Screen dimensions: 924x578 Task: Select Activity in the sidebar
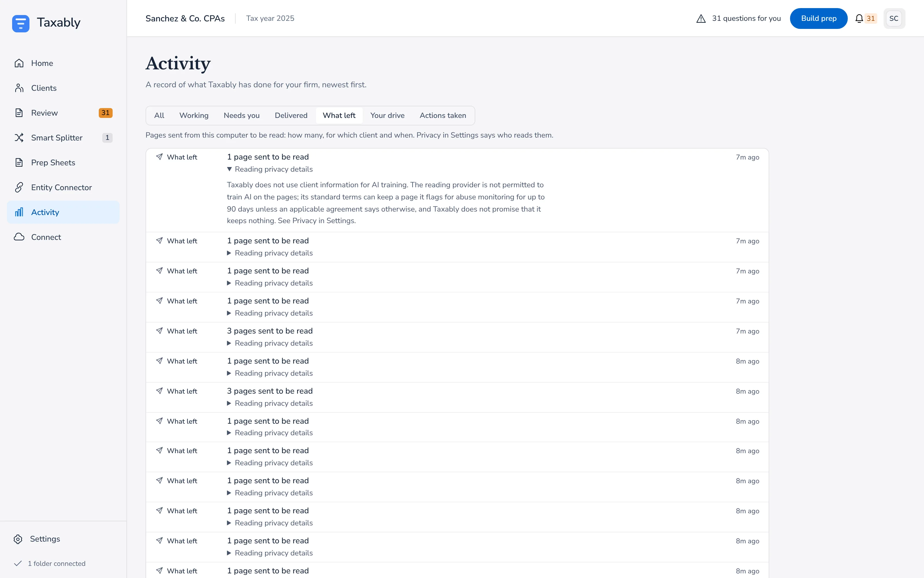(x=63, y=212)
